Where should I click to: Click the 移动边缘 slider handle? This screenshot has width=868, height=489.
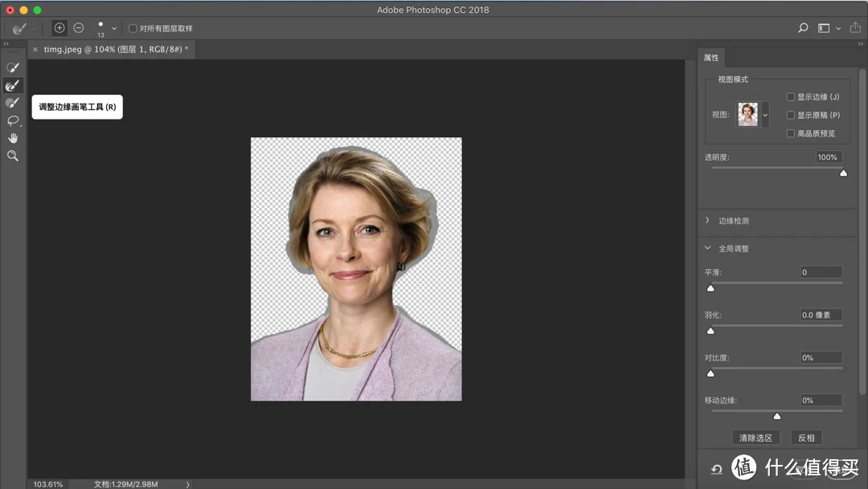[777, 416]
